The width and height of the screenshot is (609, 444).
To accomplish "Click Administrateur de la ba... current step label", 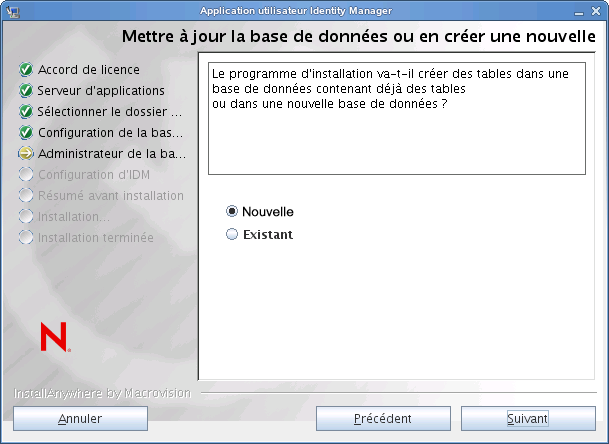I will (112, 153).
